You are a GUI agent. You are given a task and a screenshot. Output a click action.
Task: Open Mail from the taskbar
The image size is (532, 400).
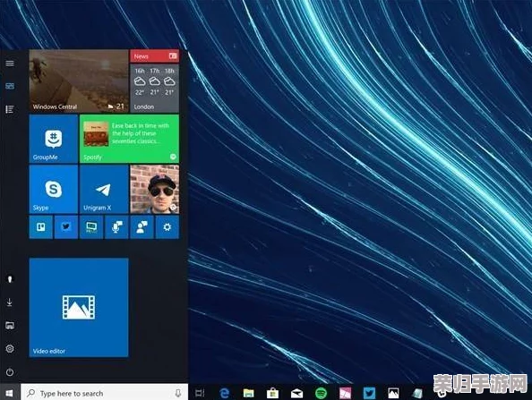coord(296,393)
